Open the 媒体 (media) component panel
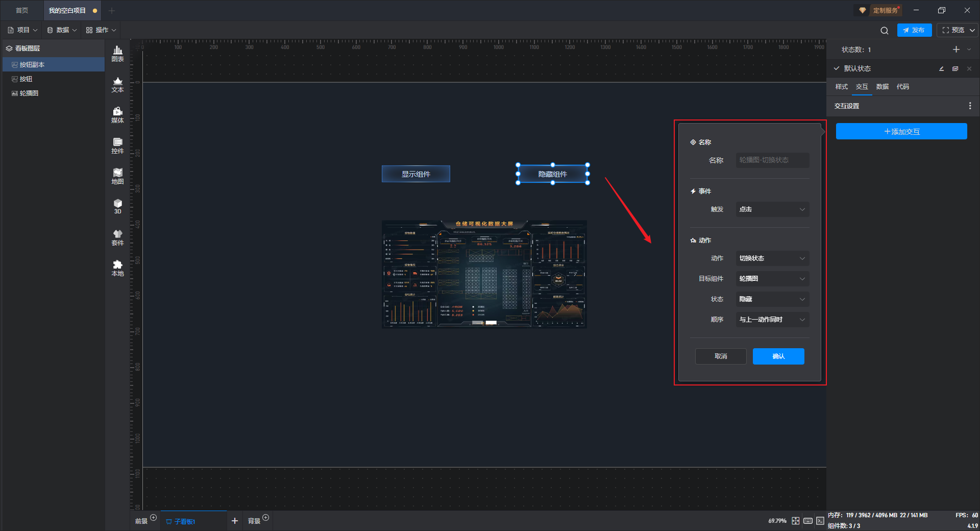 click(x=117, y=114)
